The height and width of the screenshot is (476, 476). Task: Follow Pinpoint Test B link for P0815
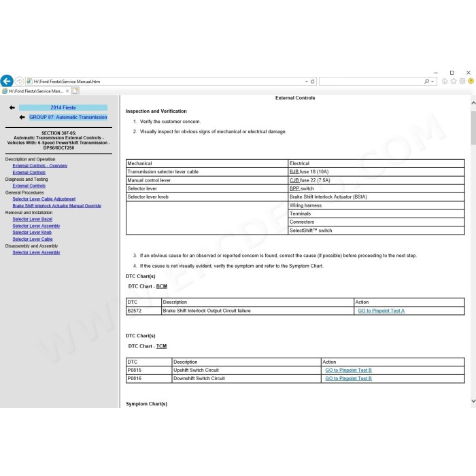(348, 370)
